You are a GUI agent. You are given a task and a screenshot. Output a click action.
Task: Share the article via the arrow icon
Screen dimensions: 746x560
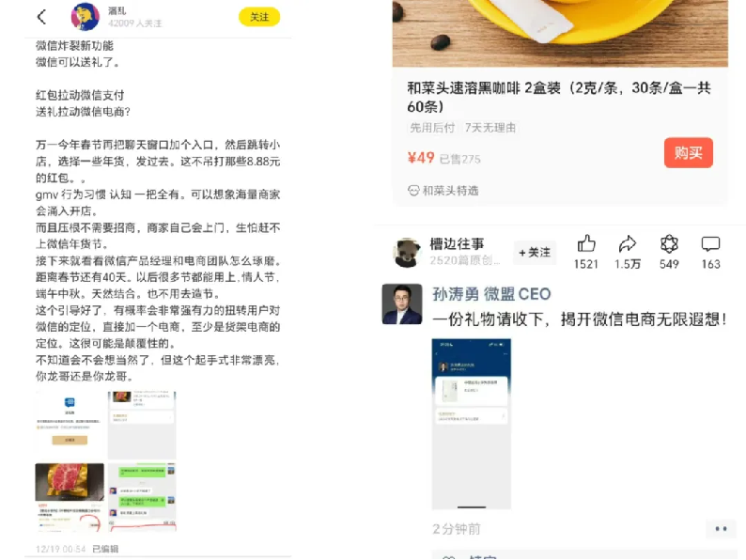click(x=627, y=243)
